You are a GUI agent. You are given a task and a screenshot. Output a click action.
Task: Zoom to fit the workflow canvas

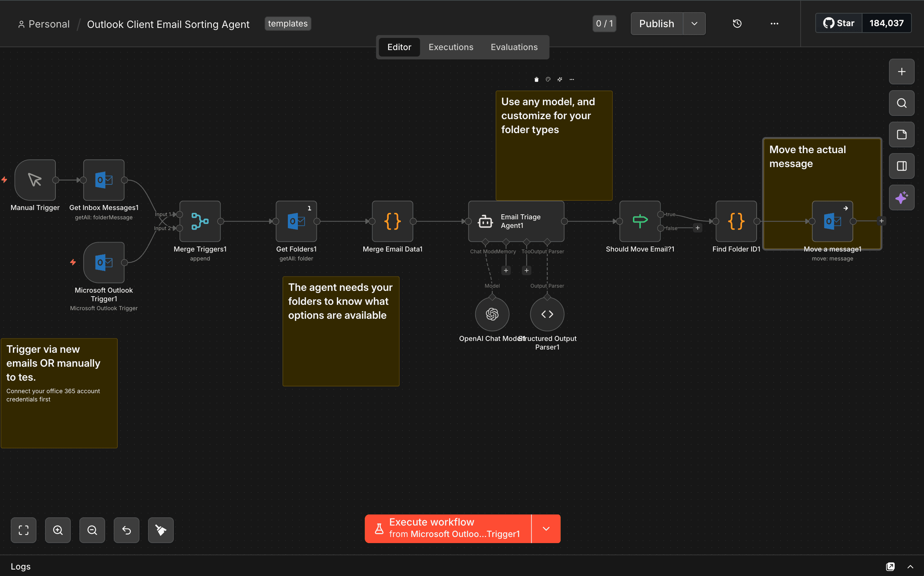(23, 530)
